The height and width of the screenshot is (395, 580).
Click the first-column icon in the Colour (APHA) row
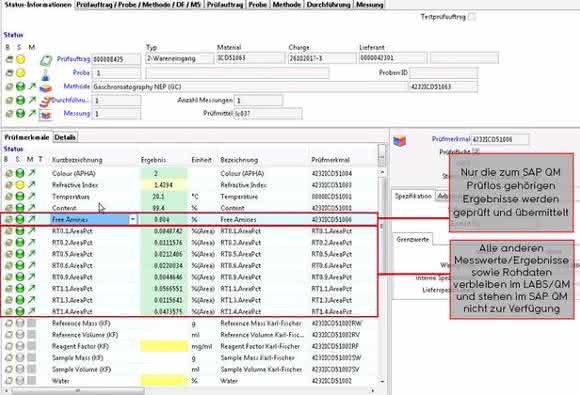(x=9, y=173)
